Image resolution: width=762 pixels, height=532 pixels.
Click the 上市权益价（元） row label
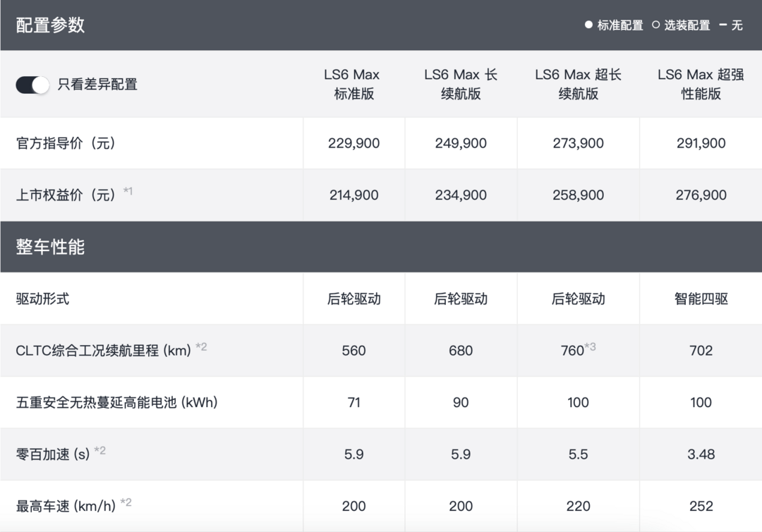(66, 195)
